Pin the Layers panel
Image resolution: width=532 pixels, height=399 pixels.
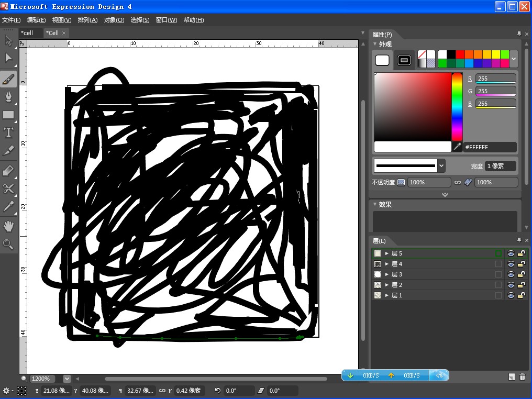click(519, 240)
